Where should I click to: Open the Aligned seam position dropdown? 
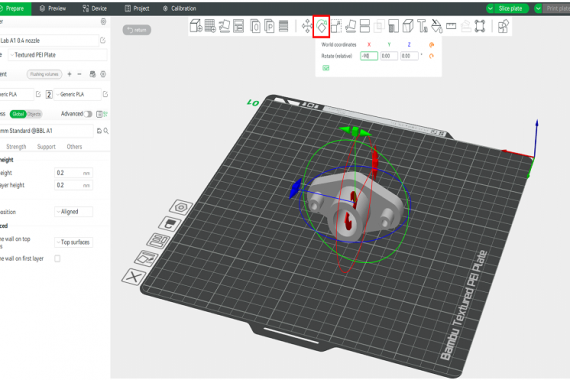click(73, 212)
